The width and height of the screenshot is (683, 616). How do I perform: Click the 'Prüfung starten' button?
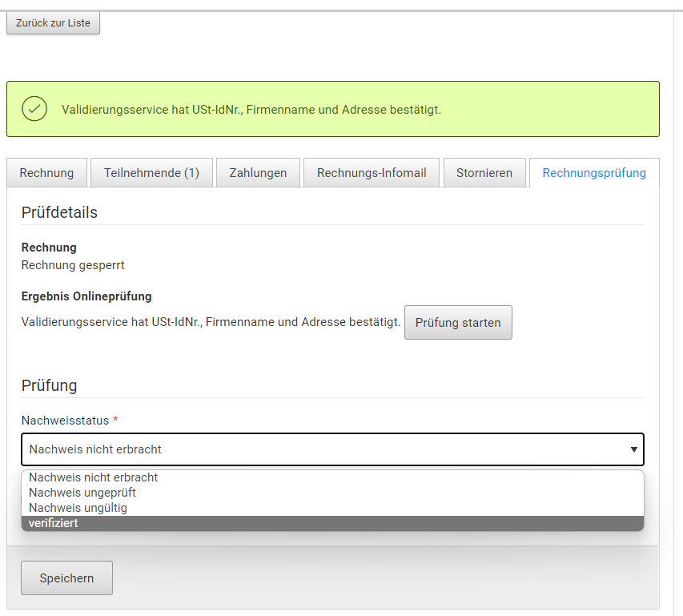pyautogui.click(x=458, y=322)
